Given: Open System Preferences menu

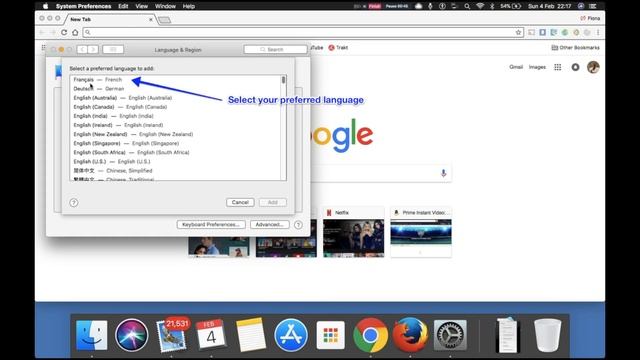Looking at the screenshot, I should tap(84, 6).
